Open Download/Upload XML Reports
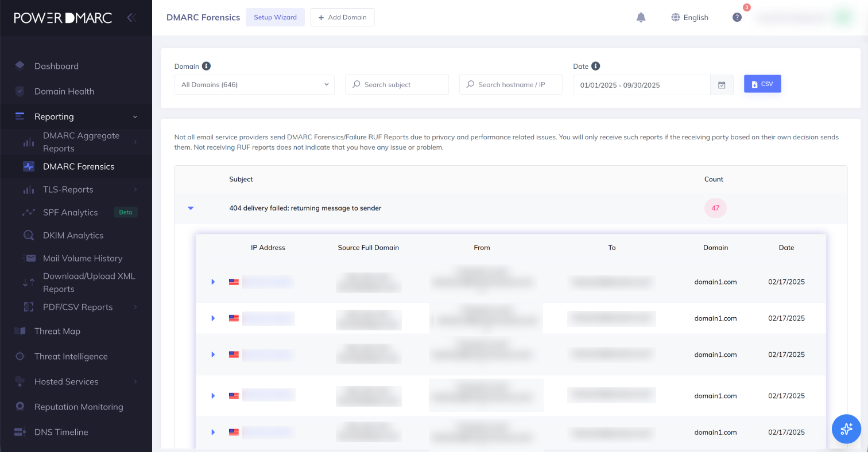Screen dimensions: 868x452 pos(89,282)
